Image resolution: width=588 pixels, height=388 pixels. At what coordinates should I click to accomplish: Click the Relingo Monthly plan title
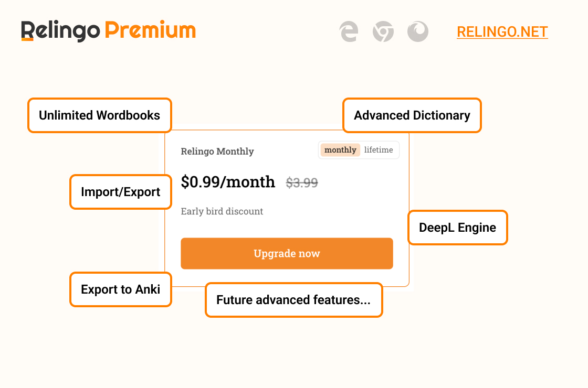coord(217,152)
